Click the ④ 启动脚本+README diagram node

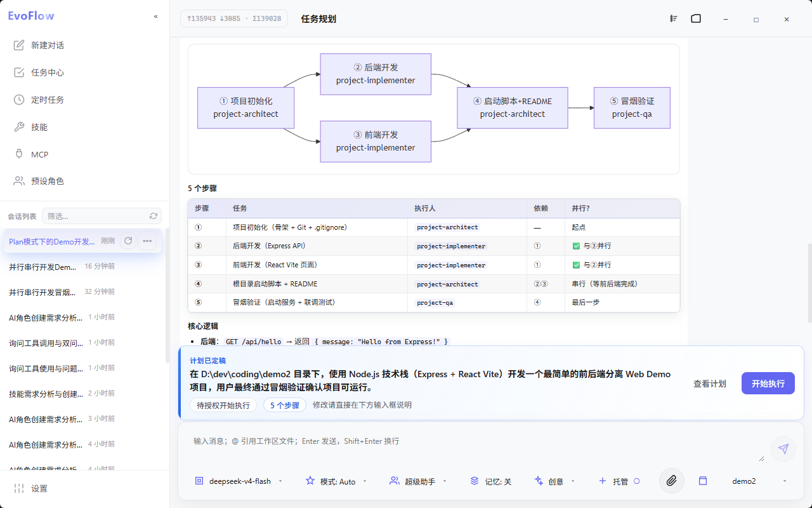click(513, 107)
